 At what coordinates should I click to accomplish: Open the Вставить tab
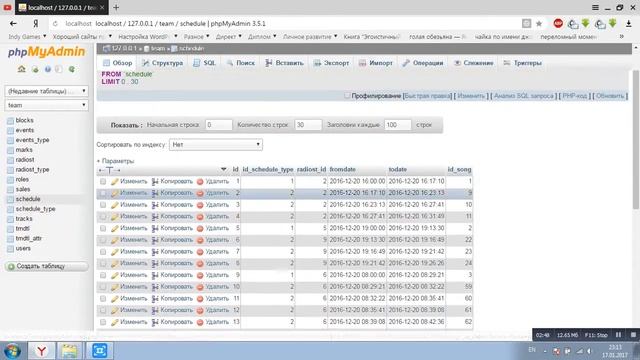pyautogui.click(x=284, y=63)
